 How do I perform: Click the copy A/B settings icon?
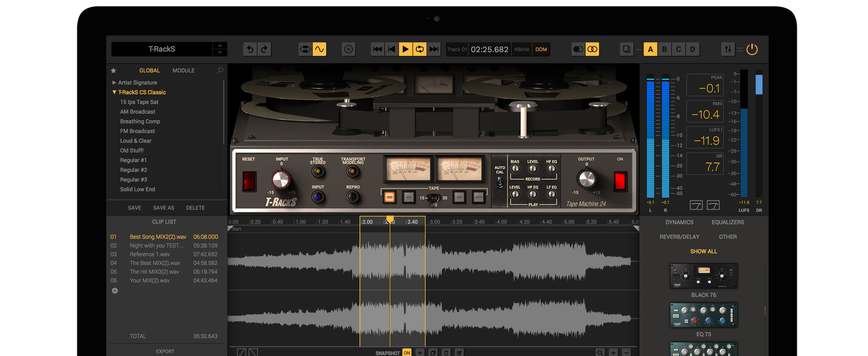pos(627,49)
